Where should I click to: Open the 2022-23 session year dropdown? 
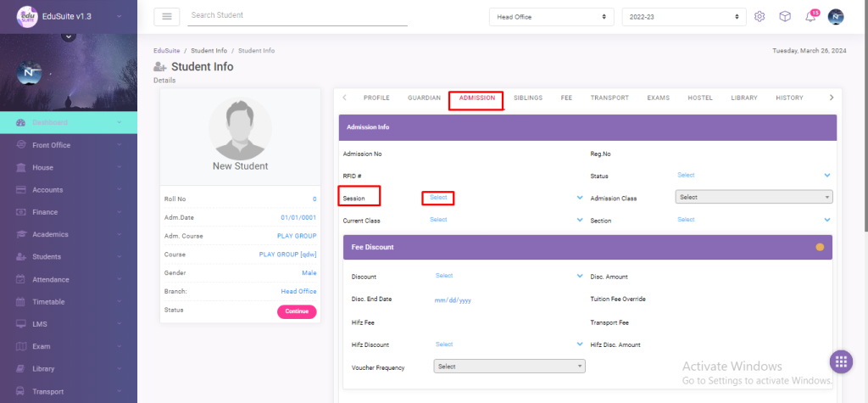tap(684, 17)
